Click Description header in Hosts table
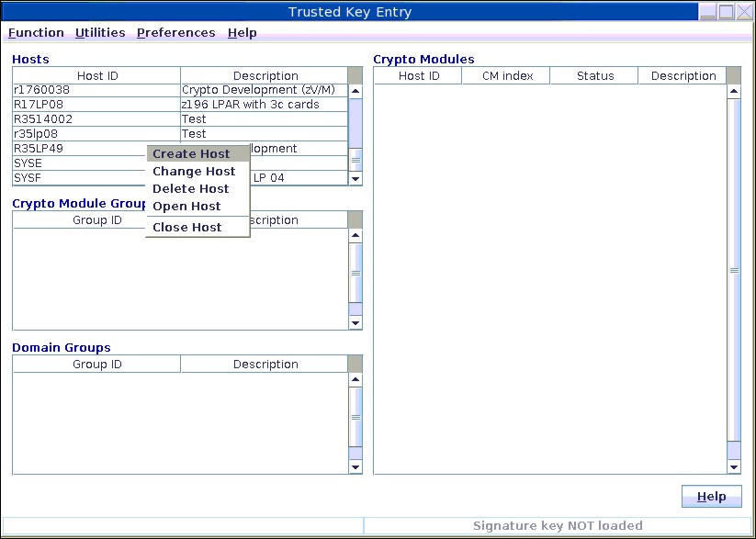The image size is (756, 539). click(x=265, y=75)
